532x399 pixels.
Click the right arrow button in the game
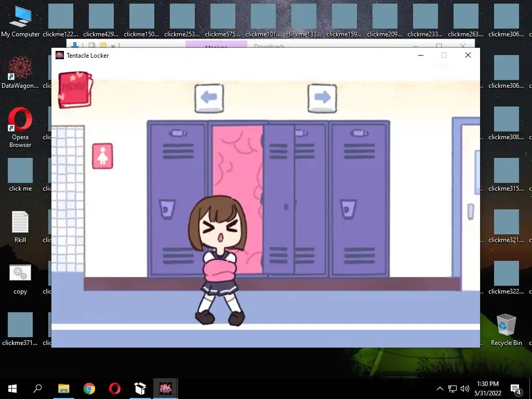(322, 98)
